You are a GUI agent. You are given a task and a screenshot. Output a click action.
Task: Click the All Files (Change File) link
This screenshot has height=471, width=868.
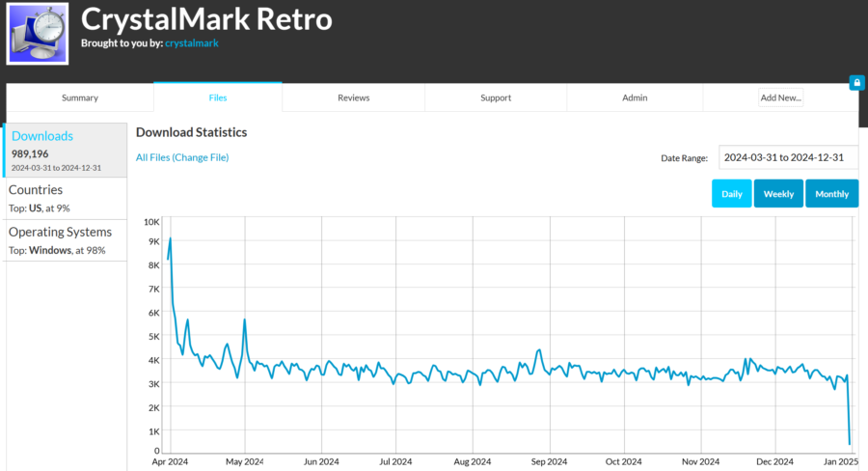182,157
